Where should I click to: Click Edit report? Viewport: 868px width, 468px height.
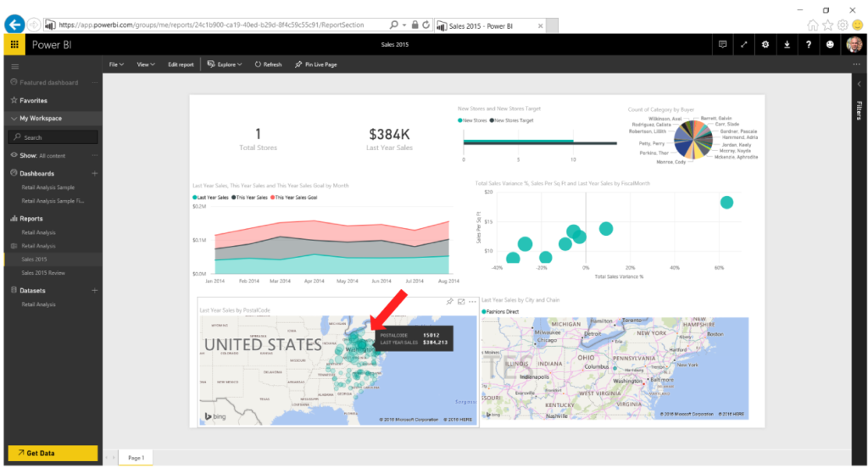click(x=181, y=64)
